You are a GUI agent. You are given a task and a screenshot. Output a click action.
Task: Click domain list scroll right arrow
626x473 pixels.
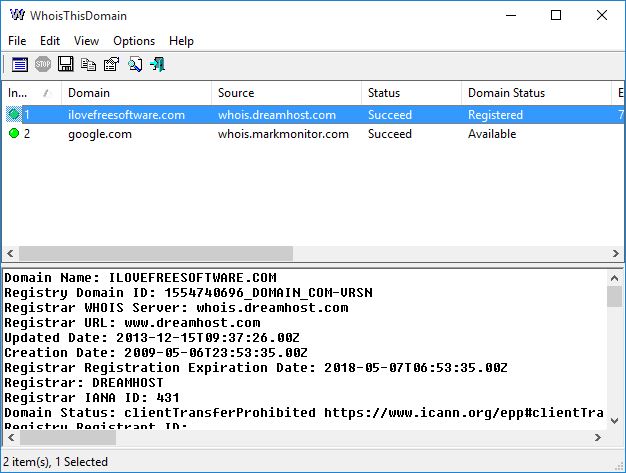click(616, 253)
